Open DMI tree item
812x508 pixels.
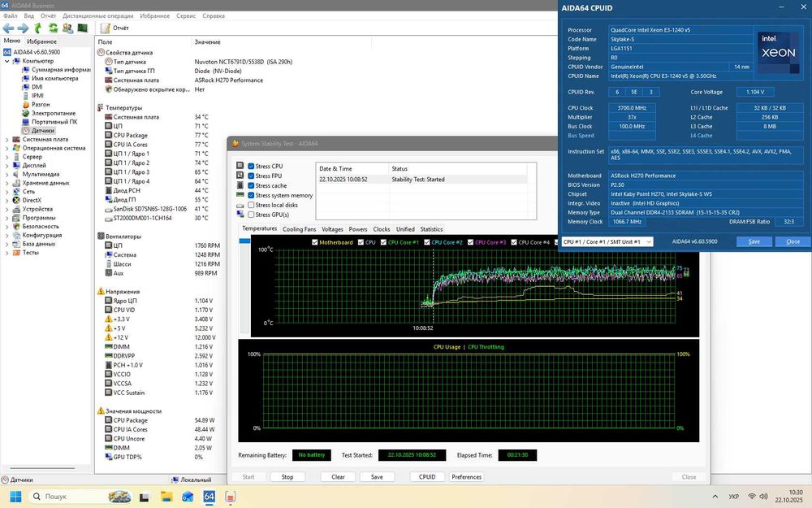tap(37, 87)
